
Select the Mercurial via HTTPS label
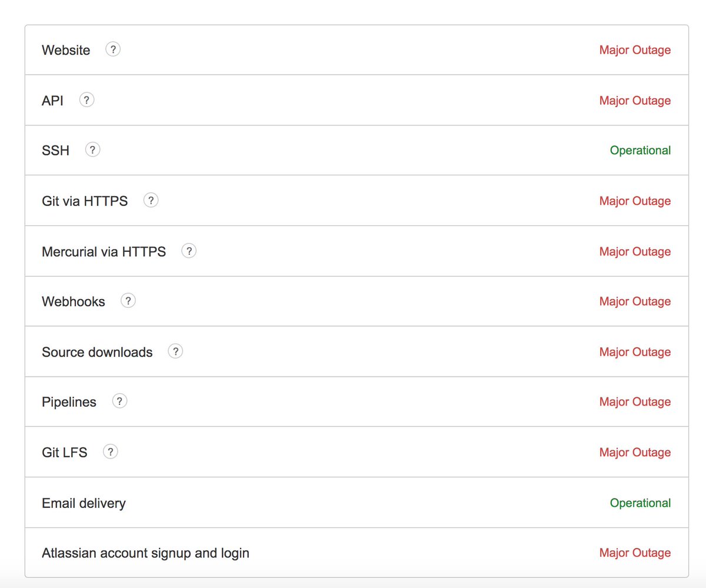pyautogui.click(x=104, y=252)
